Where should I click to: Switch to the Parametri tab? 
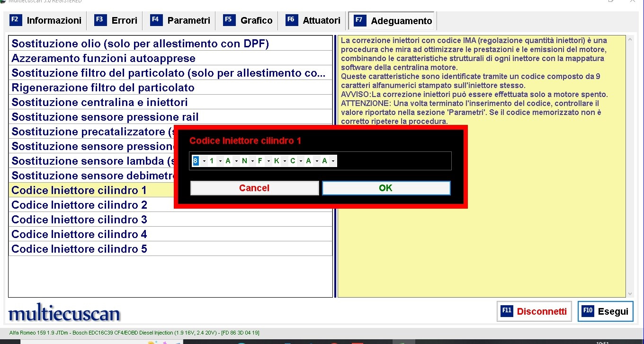(x=188, y=20)
